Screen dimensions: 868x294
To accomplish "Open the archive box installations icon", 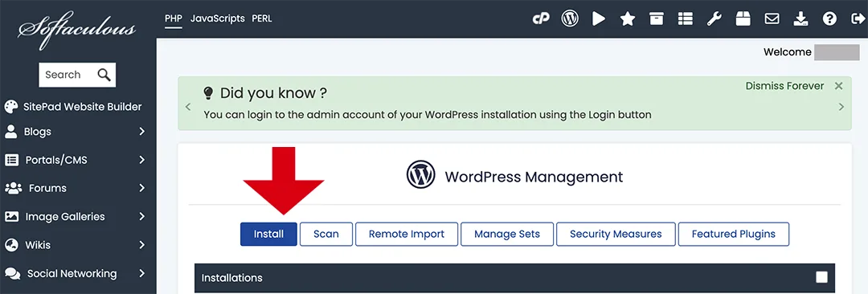I will 657,18.
